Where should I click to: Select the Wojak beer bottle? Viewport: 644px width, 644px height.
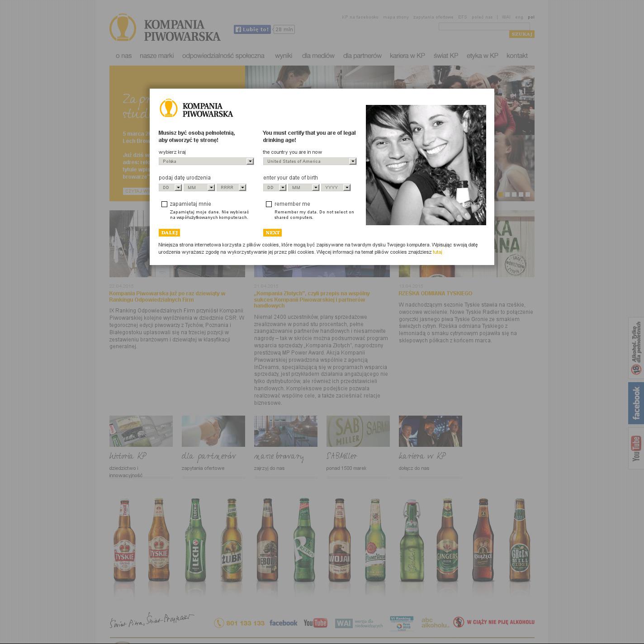340,540
